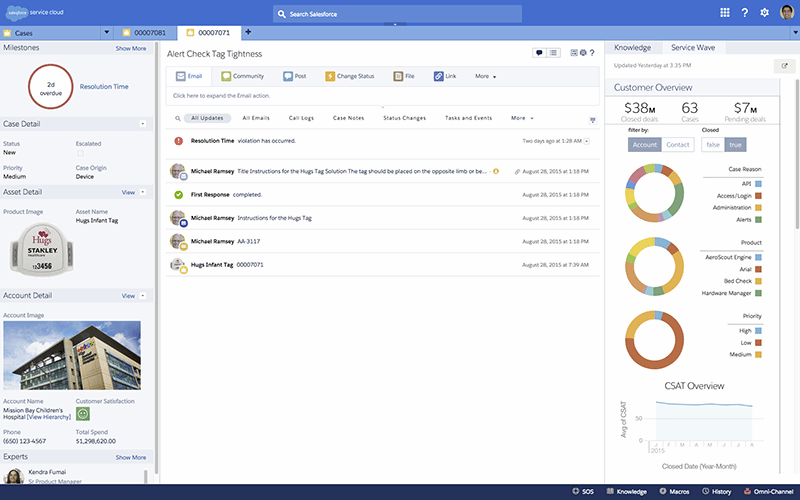The height and width of the screenshot is (500, 800).
Task: Open the Macros footer widget
Action: (674, 491)
